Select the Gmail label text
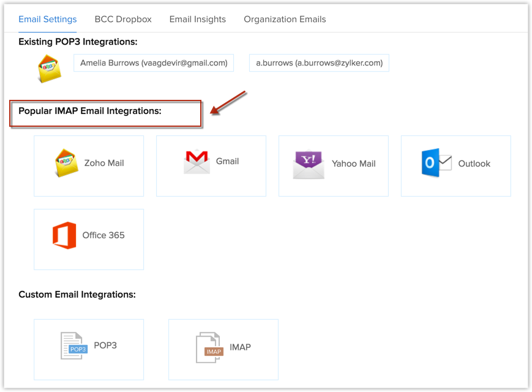Viewport: 532px width, 392px height. point(228,161)
